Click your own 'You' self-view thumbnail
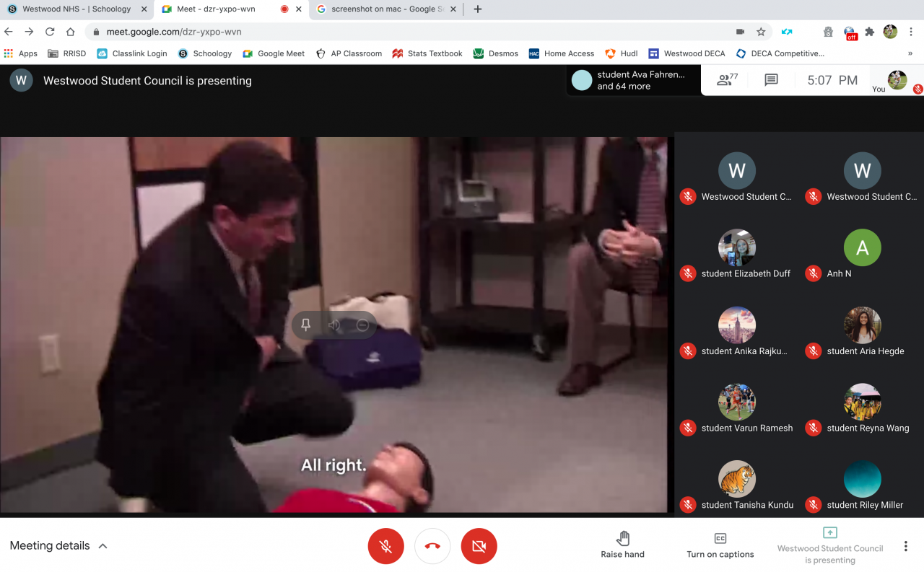 click(x=897, y=80)
